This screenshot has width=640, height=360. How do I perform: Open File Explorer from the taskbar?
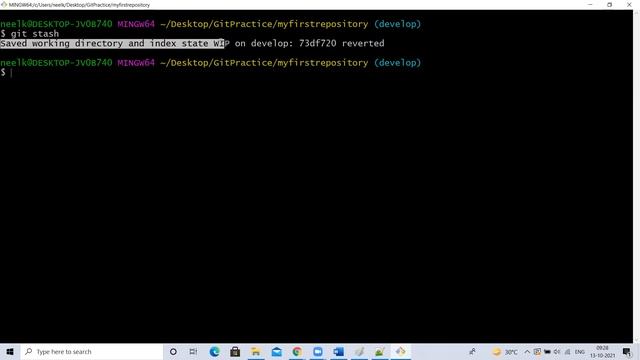[256, 351]
